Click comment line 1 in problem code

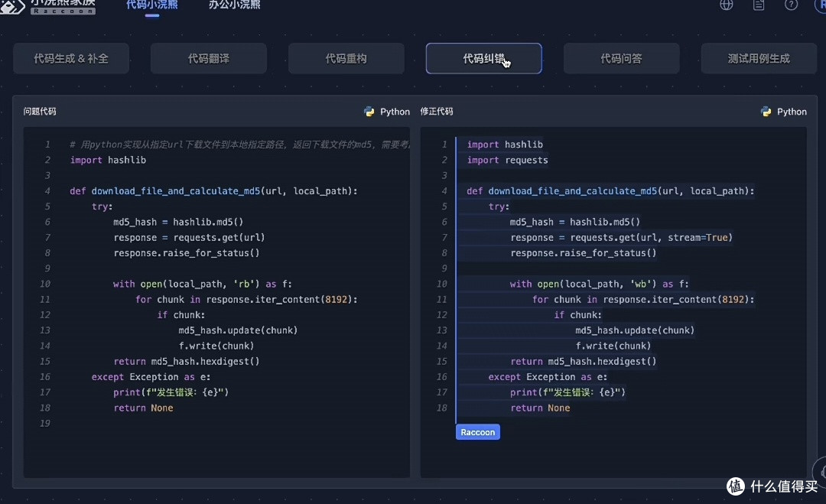pyautogui.click(x=239, y=145)
